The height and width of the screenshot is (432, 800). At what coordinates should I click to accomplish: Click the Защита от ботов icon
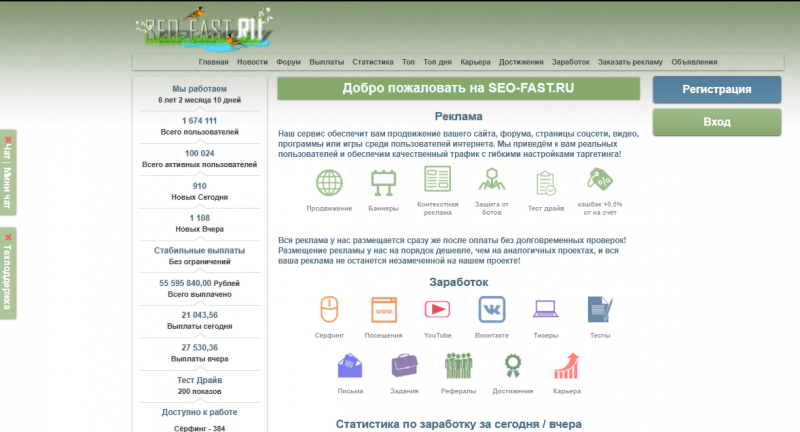[x=492, y=179]
